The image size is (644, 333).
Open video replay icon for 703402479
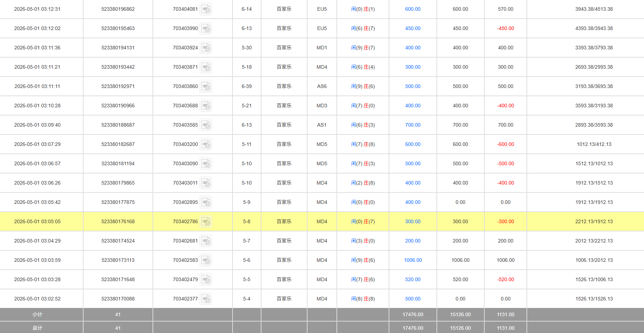pos(206,279)
